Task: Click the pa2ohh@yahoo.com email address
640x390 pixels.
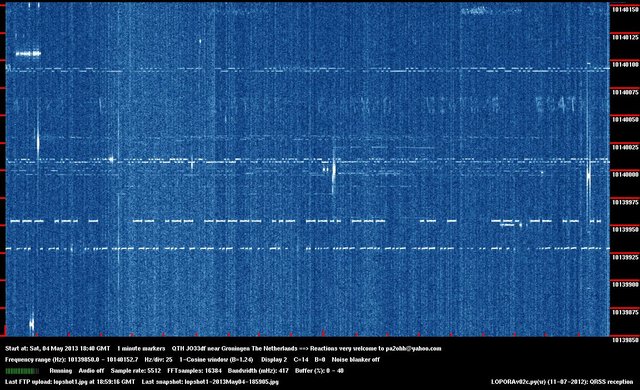Action: click(x=413, y=349)
